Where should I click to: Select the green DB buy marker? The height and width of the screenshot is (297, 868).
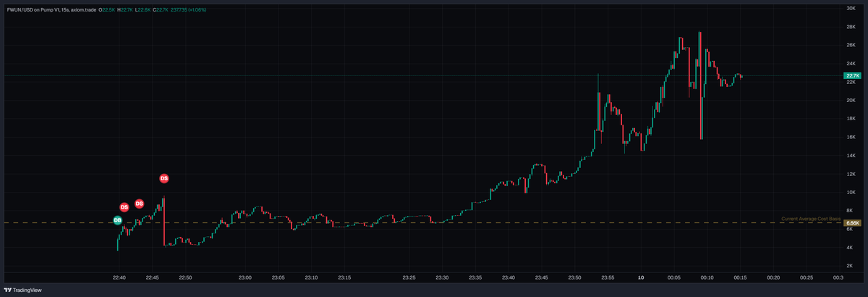tap(117, 220)
